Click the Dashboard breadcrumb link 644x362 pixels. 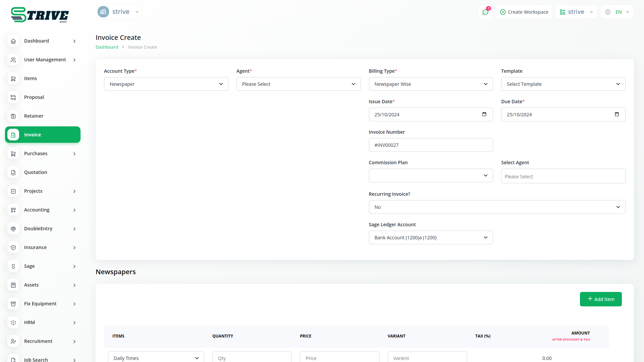[x=107, y=47]
